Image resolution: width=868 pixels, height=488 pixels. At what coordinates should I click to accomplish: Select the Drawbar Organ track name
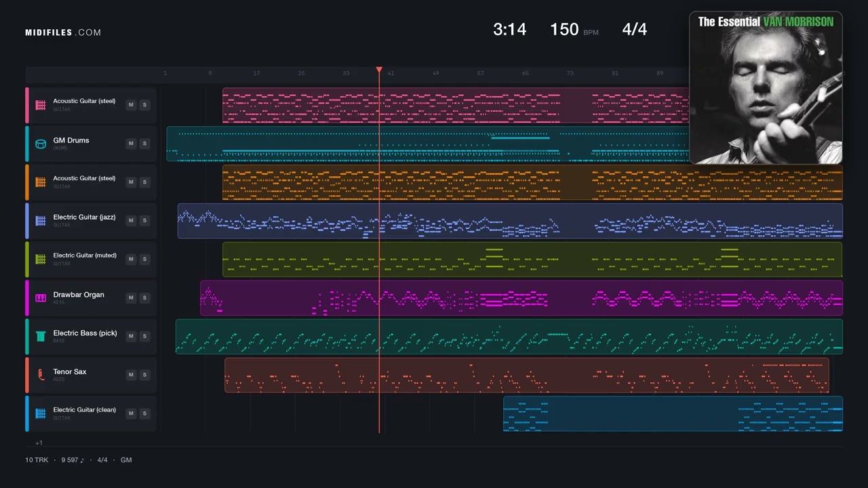pyautogui.click(x=79, y=295)
